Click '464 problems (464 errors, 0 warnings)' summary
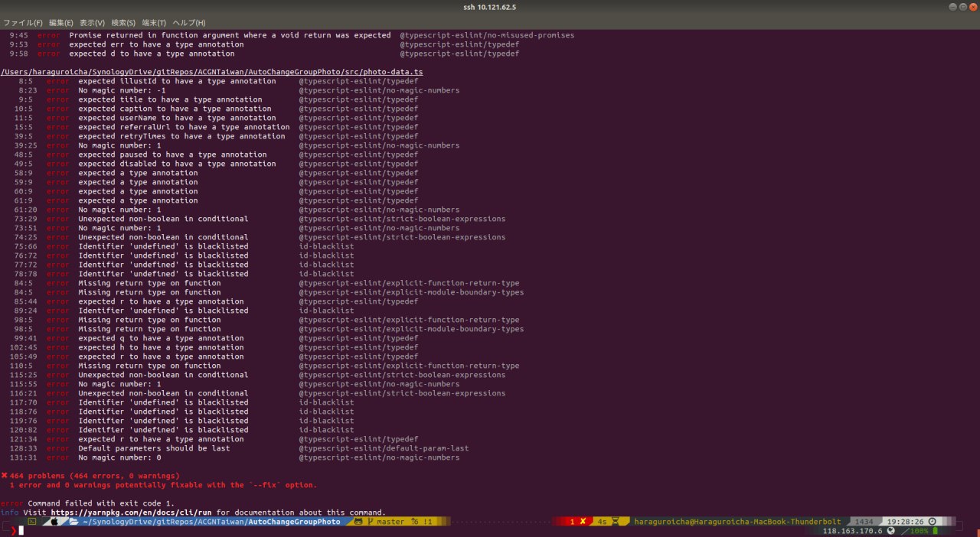The width and height of the screenshot is (980, 537). coord(94,476)
